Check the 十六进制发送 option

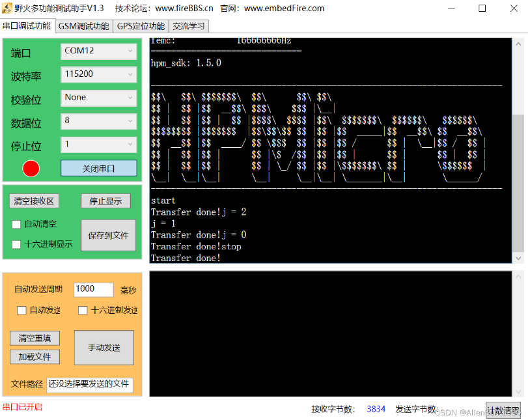click(83, 311)
